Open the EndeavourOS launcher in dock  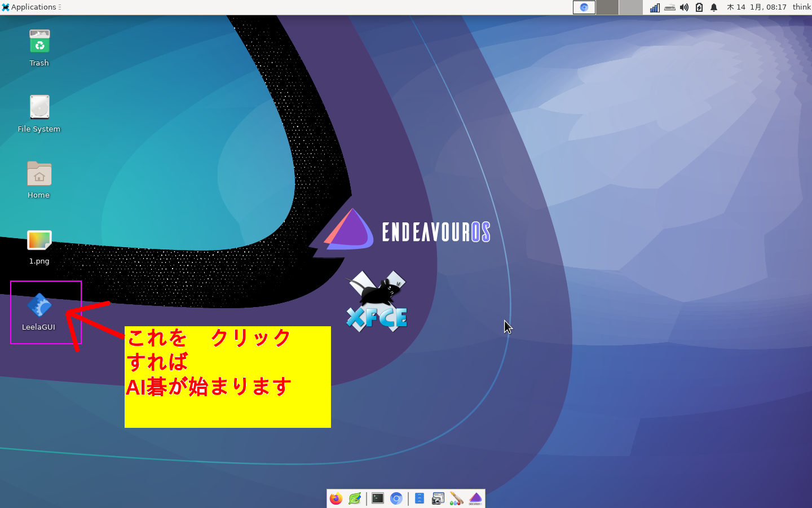click(475, 498)
